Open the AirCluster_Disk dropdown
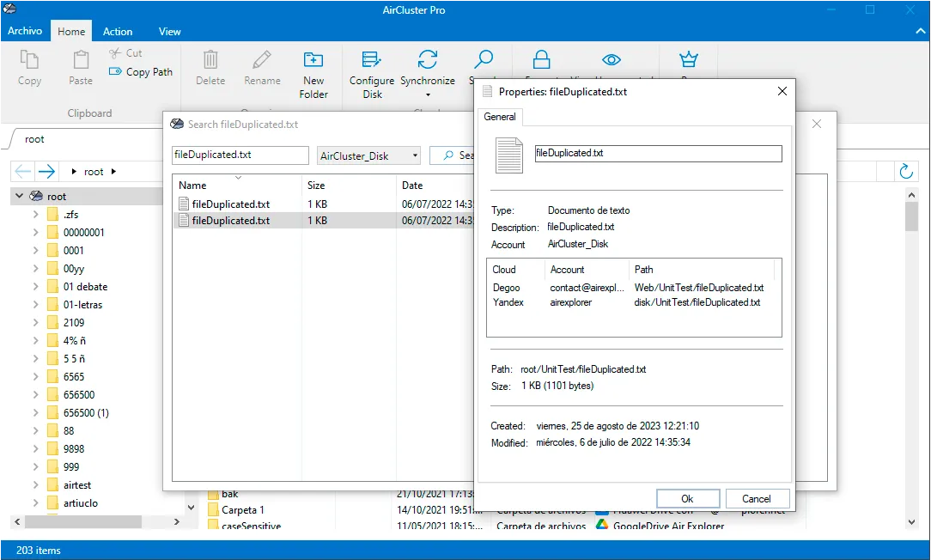This screenshot has height=560, width=931. click(368, 155)
